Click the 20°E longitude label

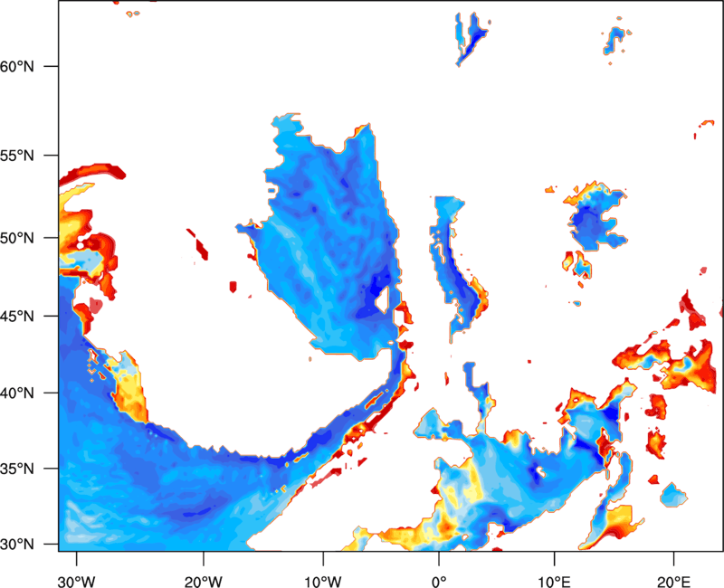673,582
